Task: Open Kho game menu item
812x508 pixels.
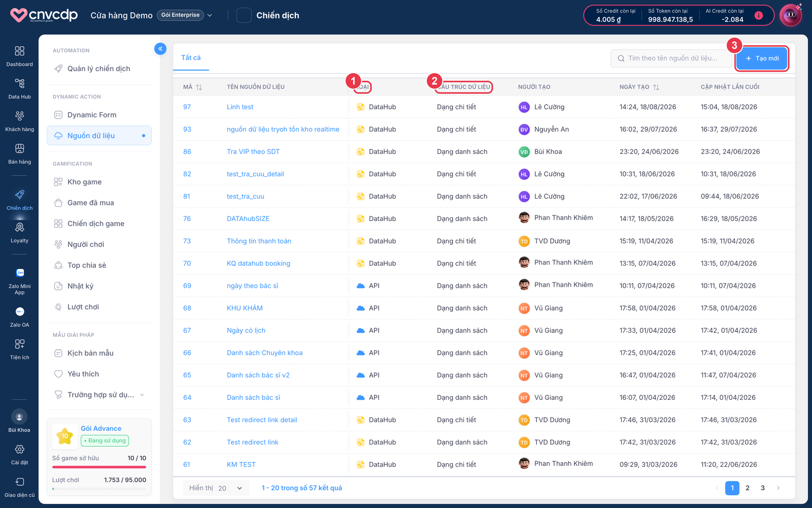Action: [99, 182]
